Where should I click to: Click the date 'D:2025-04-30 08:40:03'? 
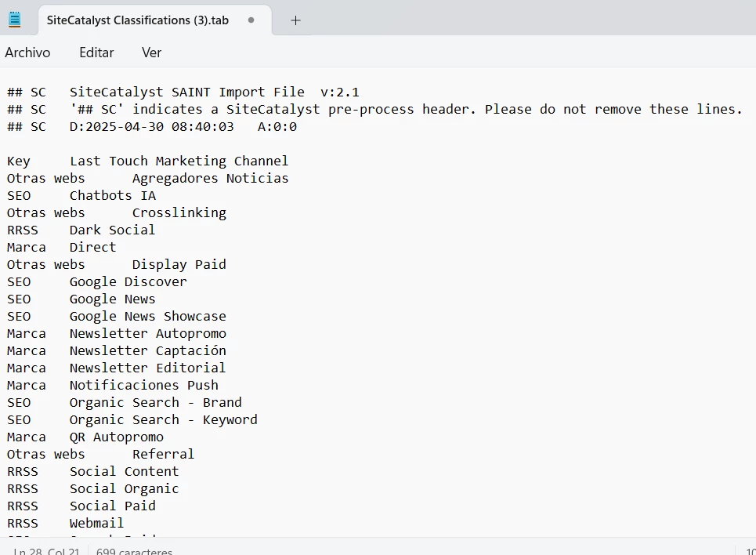tap(151, 127)
